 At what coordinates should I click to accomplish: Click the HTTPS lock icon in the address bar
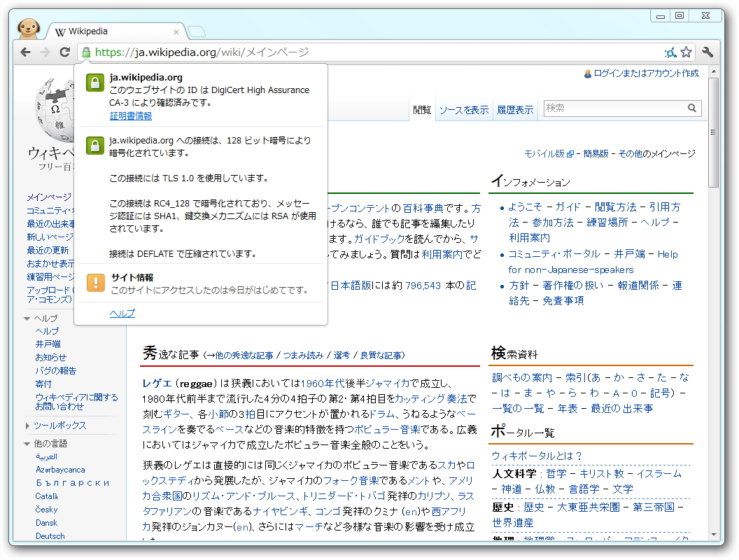(85, 52)
